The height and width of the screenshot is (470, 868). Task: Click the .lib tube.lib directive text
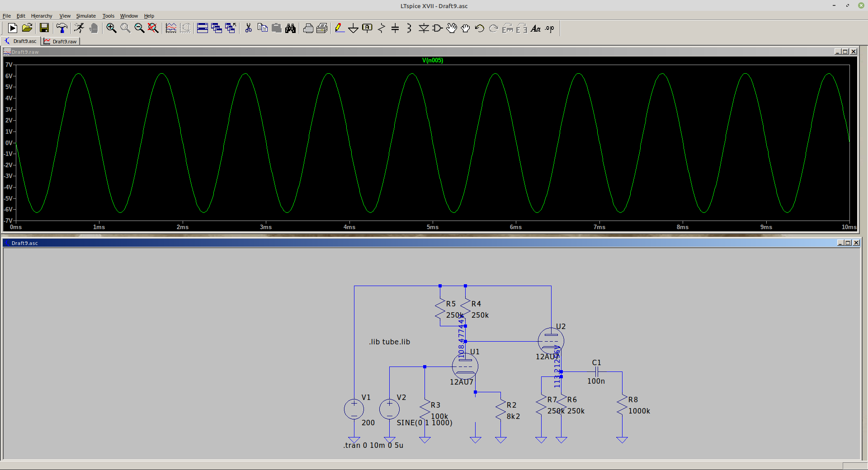point(389,342)
